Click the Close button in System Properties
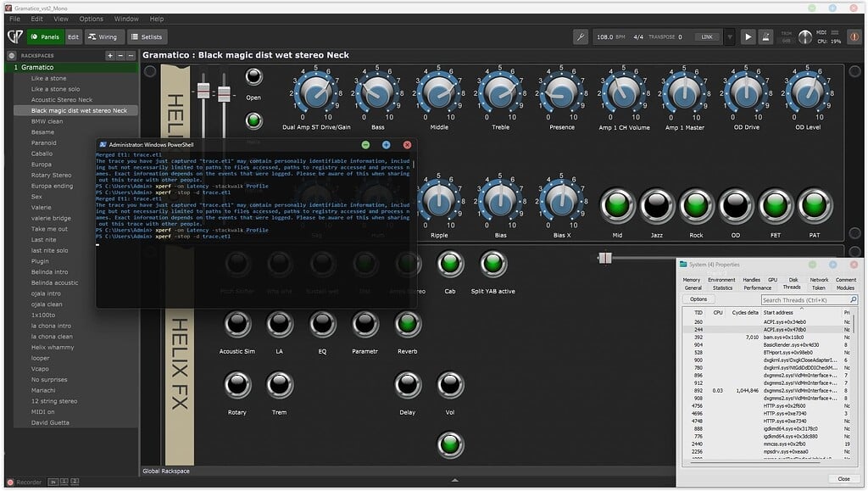This screenshot has height=491, width=868. coord(843,479)
